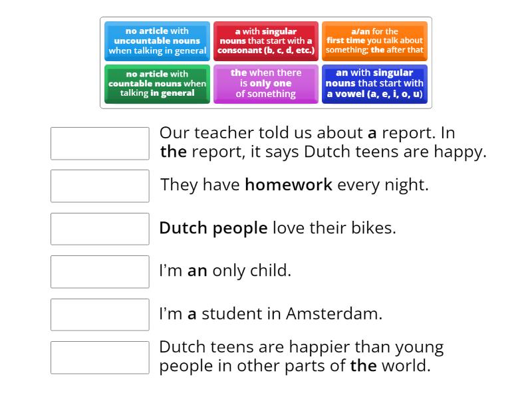Click the answer box for the happier teens sentence
Screen dimensions: 532x399
point(100,358)
